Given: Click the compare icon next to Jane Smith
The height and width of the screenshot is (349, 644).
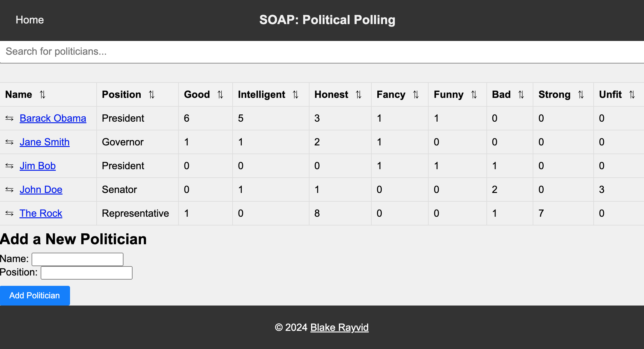Looking at the screenshot, I should coord(9,142).
